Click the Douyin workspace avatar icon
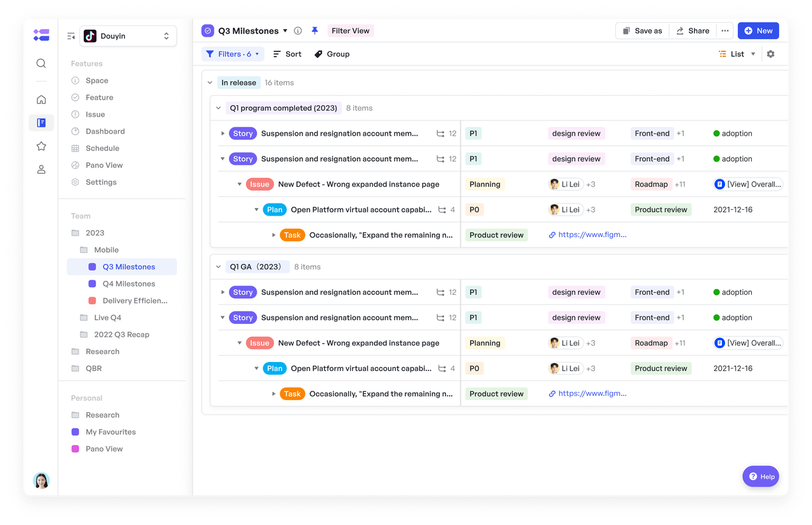The height and width of the screenshot is (525, 812). (x=89, y=36)
